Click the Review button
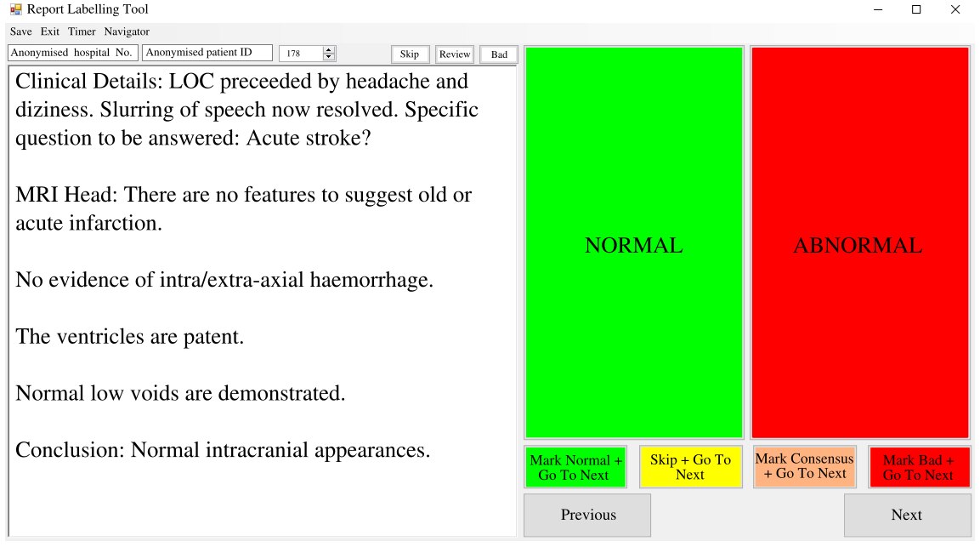The width and height of the screenshot is (980, 547). [x=455, y=54]
